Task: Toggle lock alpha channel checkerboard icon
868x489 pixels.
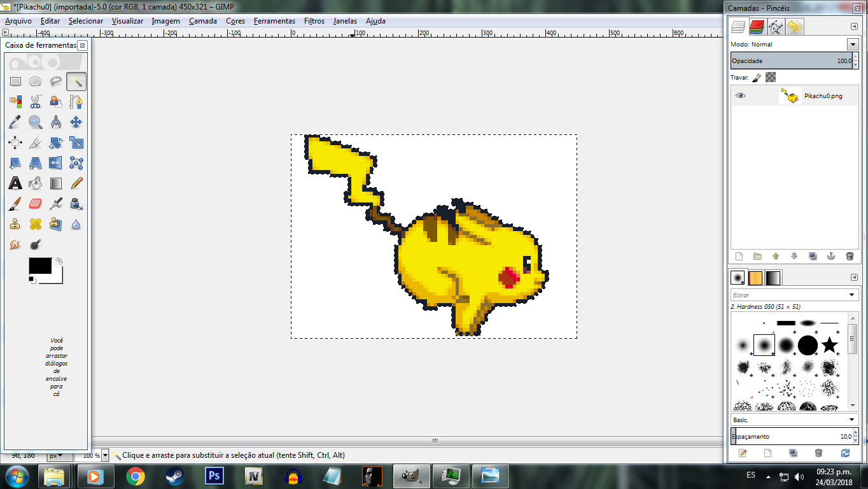Action: coord(771,77)
